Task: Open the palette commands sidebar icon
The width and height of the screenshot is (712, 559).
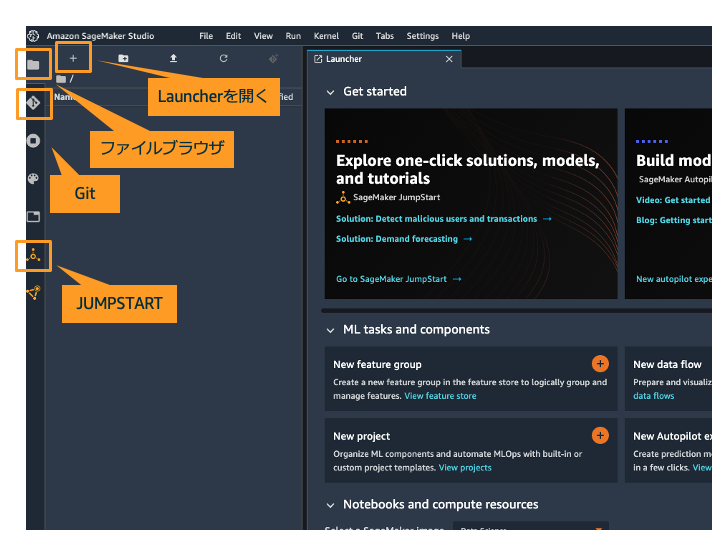Action: [33, 178]
